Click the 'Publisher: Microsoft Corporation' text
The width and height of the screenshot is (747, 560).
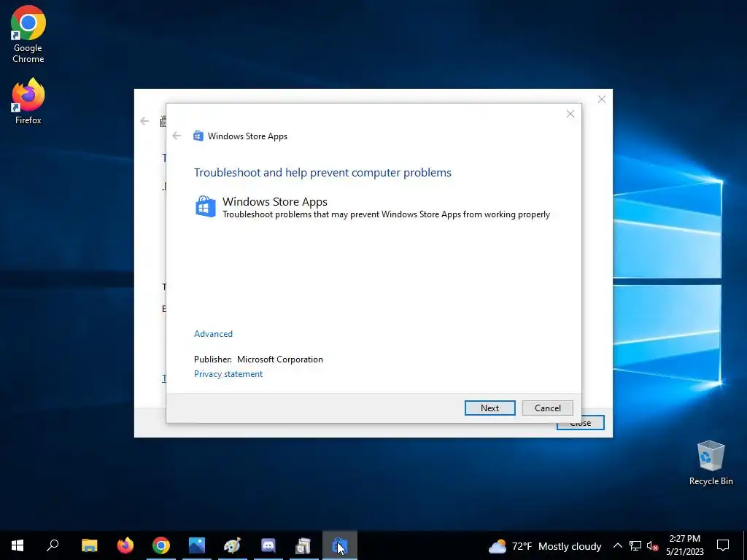coord(258,359)
